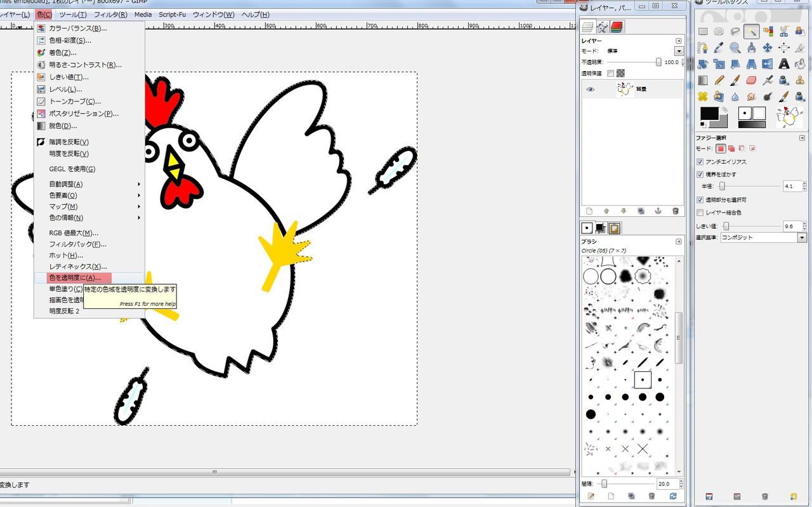The width and height of the screenshot is (812, 507).
Task: Adjust the 不透明度 opacity slider
Action: pos(634,62)
